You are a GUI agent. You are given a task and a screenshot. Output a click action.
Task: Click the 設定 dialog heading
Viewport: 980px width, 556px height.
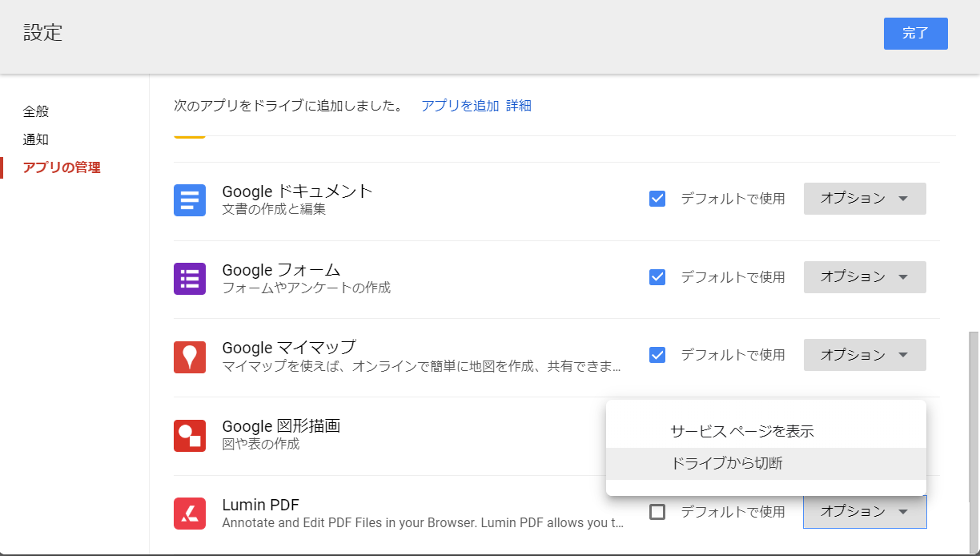pyautogui.click(x=43, y=33)
